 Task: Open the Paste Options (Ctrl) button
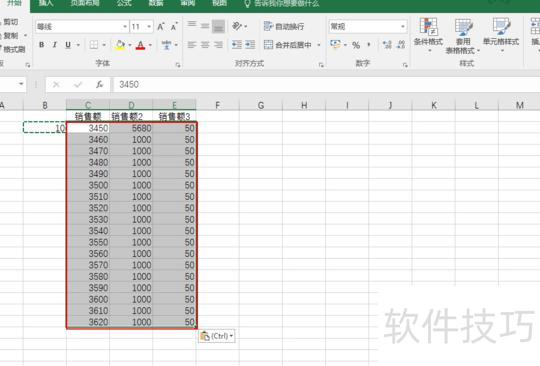217,336
